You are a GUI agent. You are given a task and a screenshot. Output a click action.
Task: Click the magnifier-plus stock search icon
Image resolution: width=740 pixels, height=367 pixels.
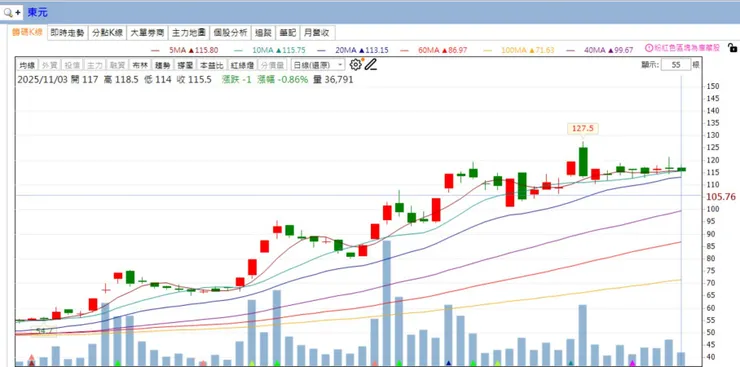point(11,13)
